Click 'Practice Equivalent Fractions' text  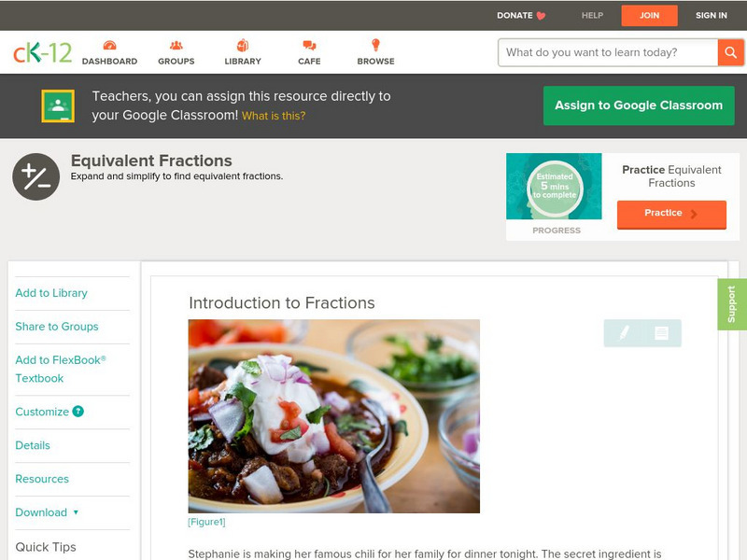671,176
